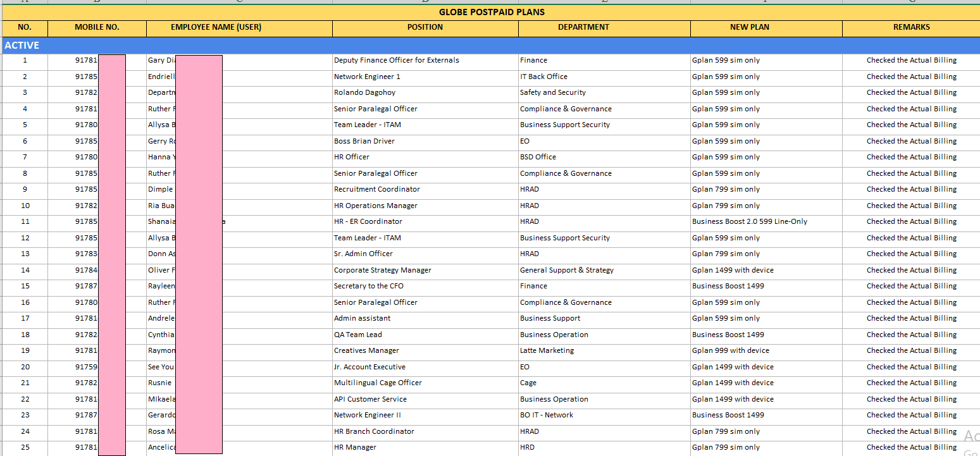
Task: Select the NEW PLAN column header
Action: (766, 28)
